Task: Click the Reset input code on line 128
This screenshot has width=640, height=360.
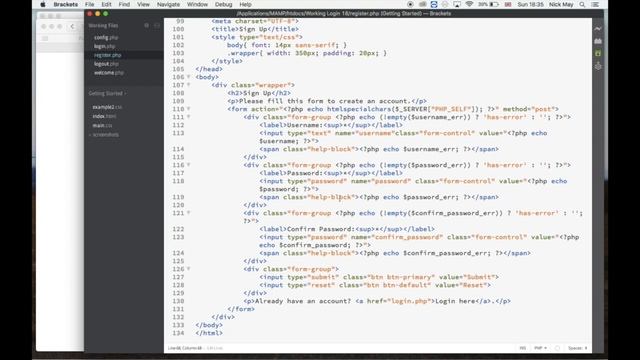Action: coord(375,285)
